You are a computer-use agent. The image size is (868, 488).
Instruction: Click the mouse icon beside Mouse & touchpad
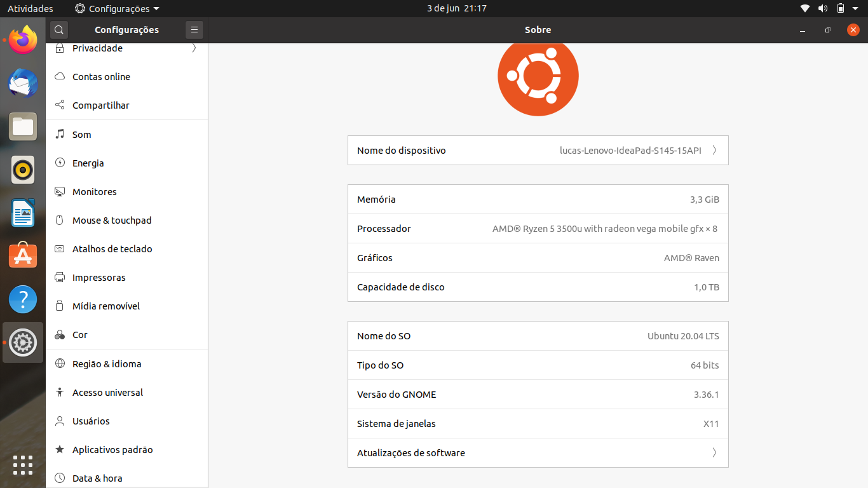(60, 220)
